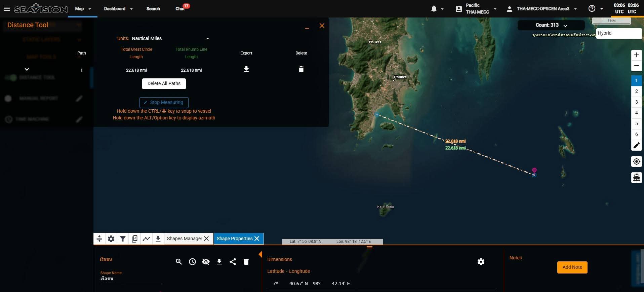Switch to the Shapes Manager tab

coord(185,239)
